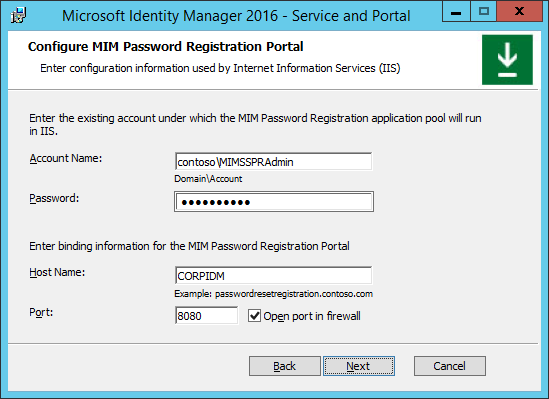549x399 pixels.
Task: Click the Account Name label
Action: (65, 158)
